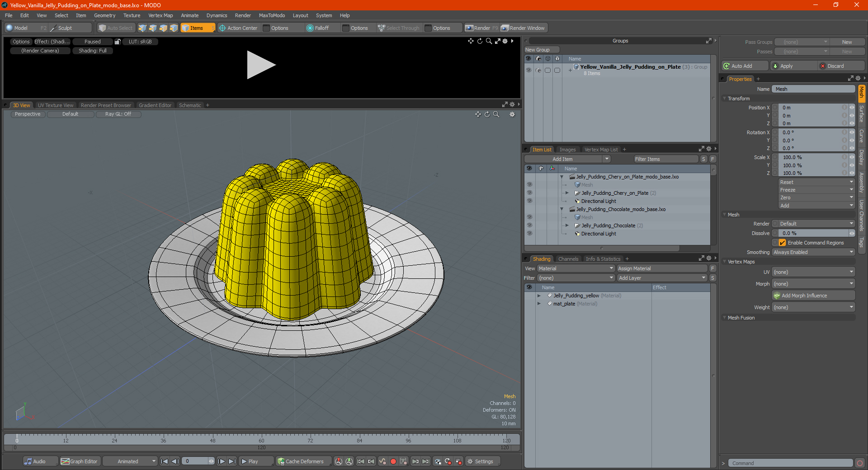This screenshot has width=868, height=470.
Task: Click the Action Center tool icon
Action: [222, 28]
